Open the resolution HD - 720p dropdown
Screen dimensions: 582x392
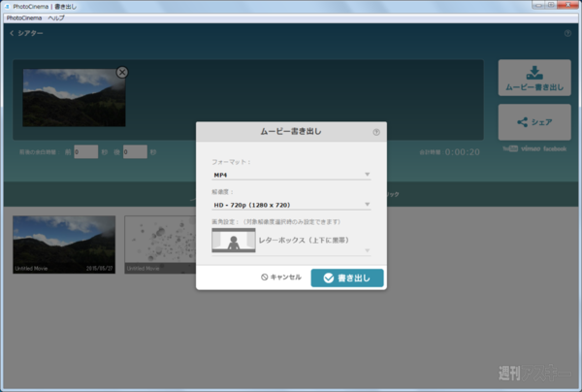(x=291, y=205)
